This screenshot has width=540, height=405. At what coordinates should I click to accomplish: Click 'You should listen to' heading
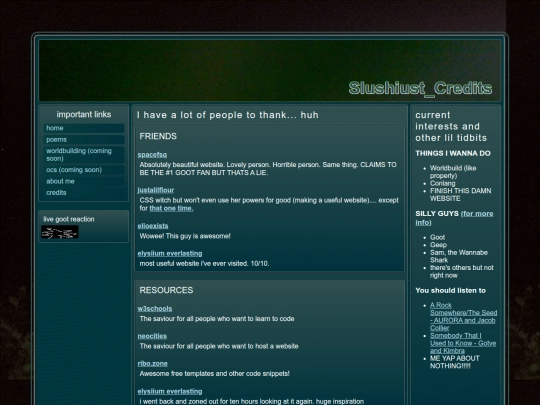[x=450, y=290]
